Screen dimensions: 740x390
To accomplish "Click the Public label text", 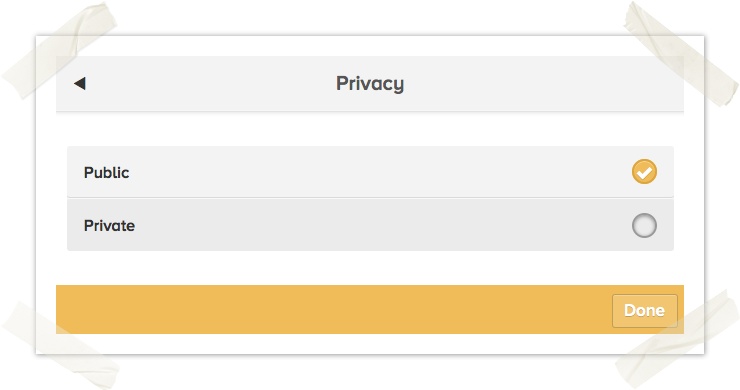I will tap(106, 172).
